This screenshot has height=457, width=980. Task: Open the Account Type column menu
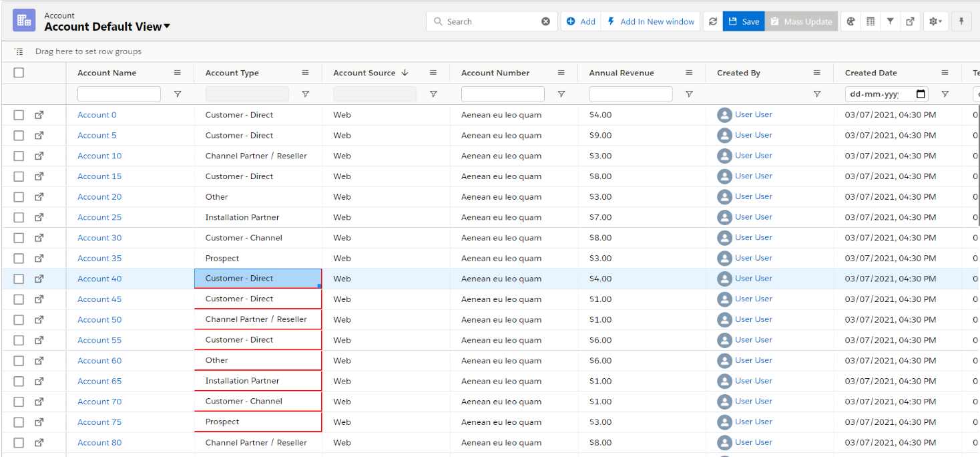[305, 73]
